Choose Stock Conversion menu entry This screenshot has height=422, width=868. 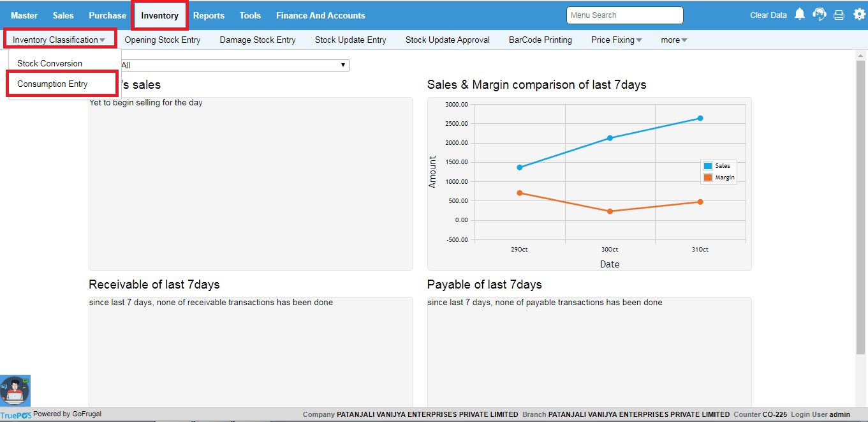click(50, 63)
